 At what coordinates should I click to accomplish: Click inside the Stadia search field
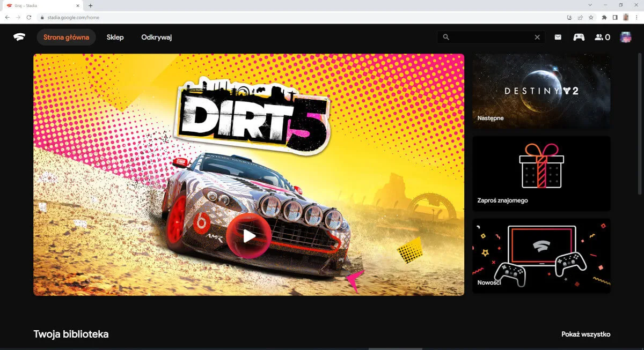pyautogui.click(x=491, y=38)
